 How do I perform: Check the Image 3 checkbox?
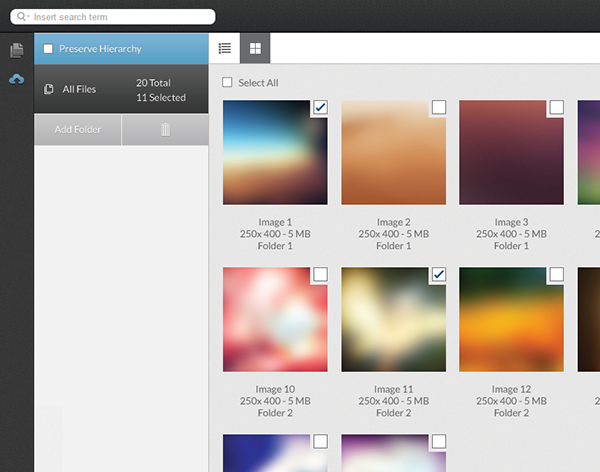(x=557, y=107)
